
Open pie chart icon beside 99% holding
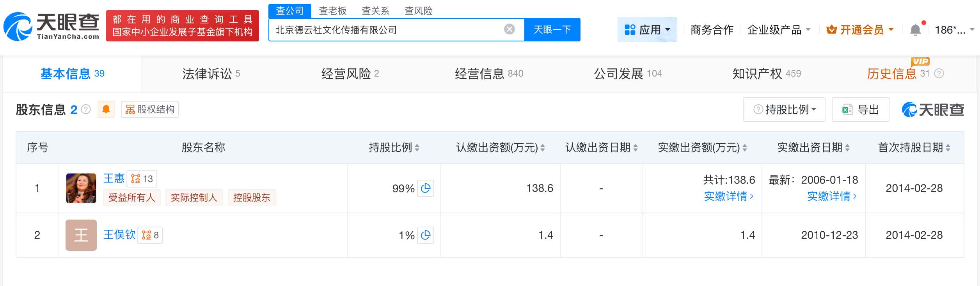point(426,188)
